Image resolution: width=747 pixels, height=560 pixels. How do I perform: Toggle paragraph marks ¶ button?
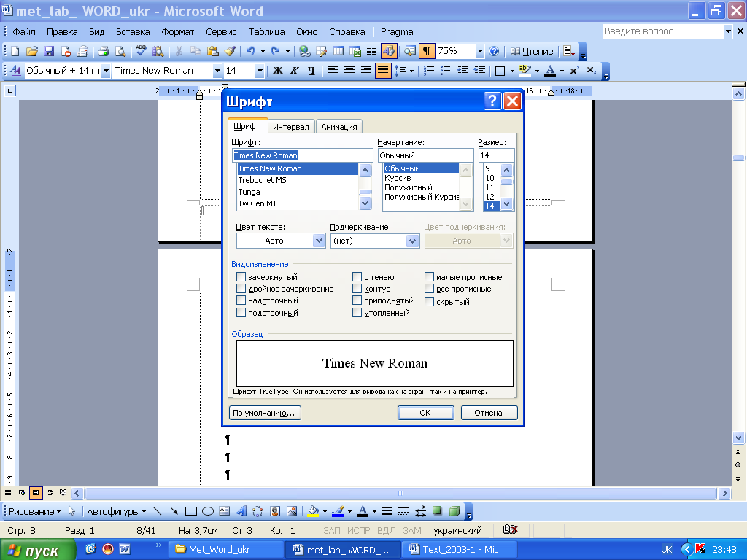pos(427,51)
